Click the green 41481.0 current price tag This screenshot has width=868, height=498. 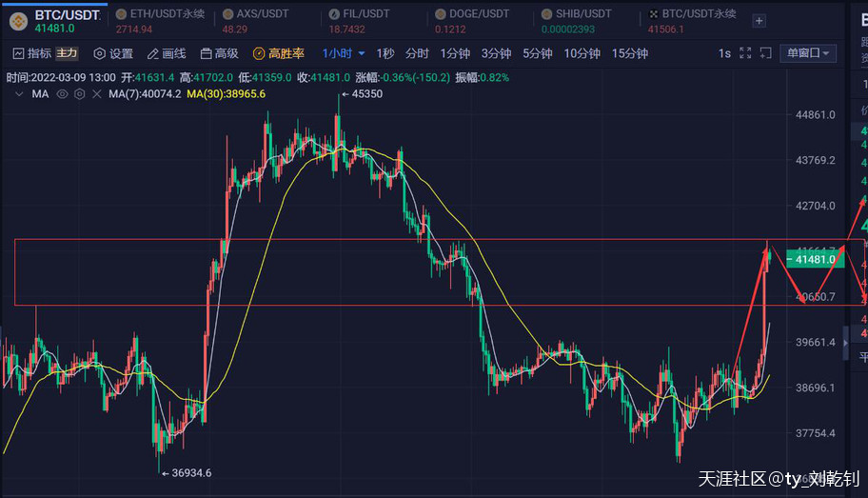815,259
